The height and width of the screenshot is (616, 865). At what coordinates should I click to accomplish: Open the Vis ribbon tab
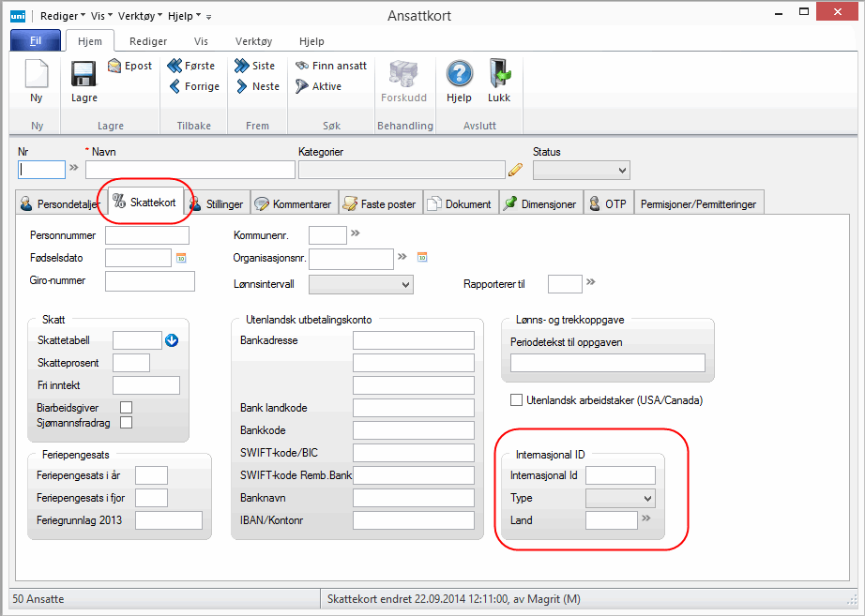point(201,41)
